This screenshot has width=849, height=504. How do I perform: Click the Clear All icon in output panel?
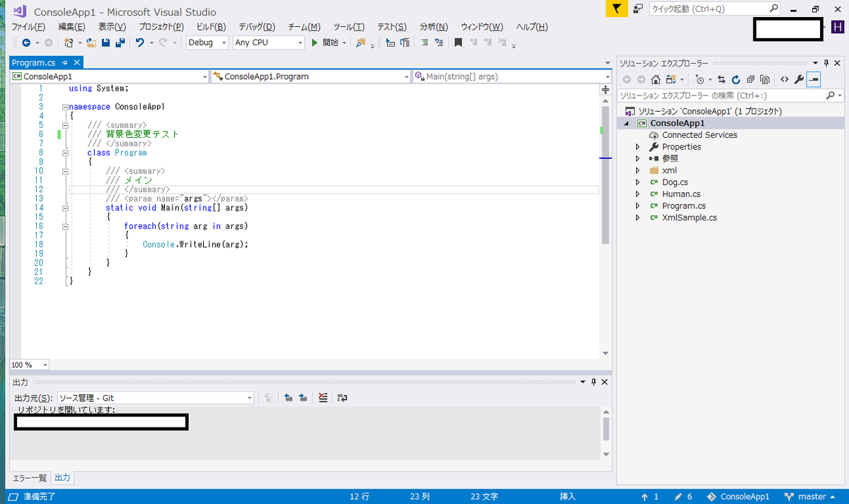[323, 398]
